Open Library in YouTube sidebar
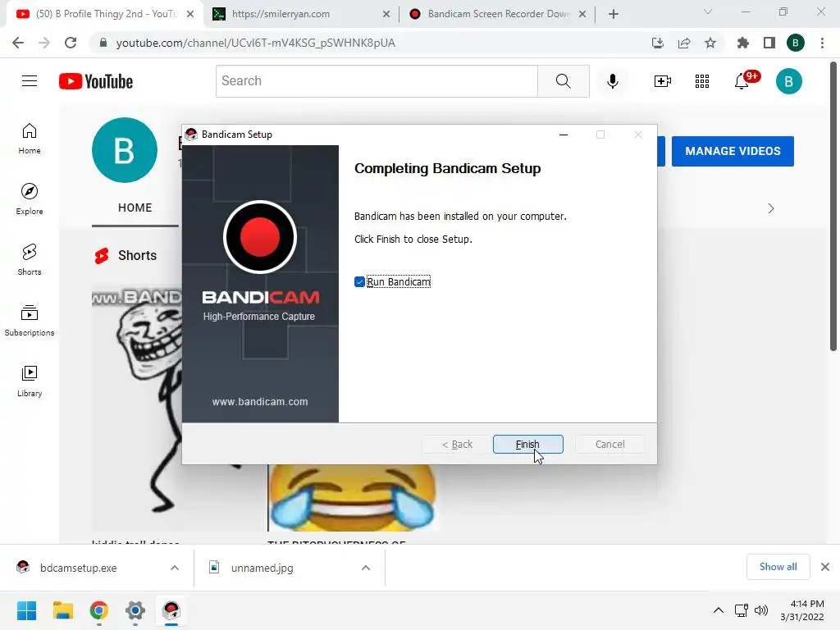Image resolution: width=840 pixels, height=630 pixels. 30,381
